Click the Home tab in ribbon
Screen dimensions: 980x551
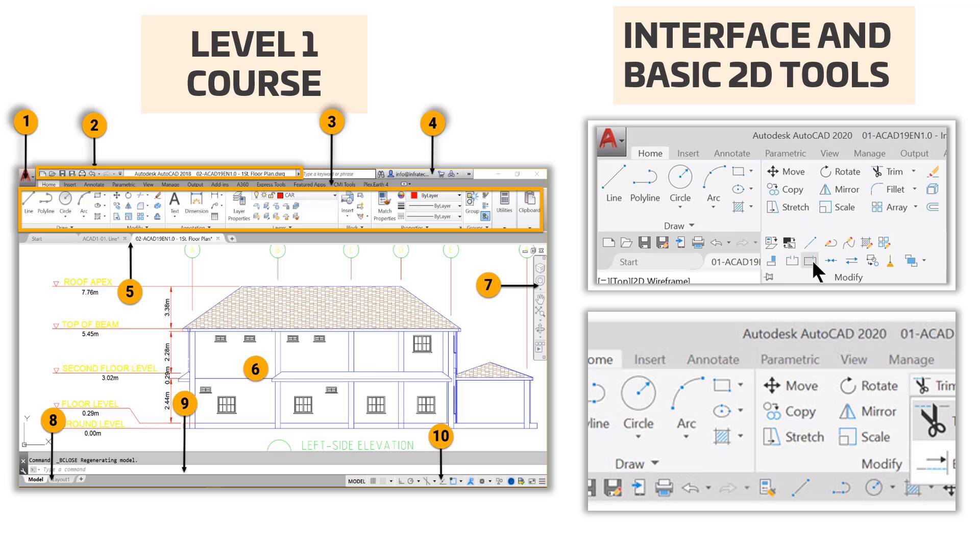click(48, 184)
